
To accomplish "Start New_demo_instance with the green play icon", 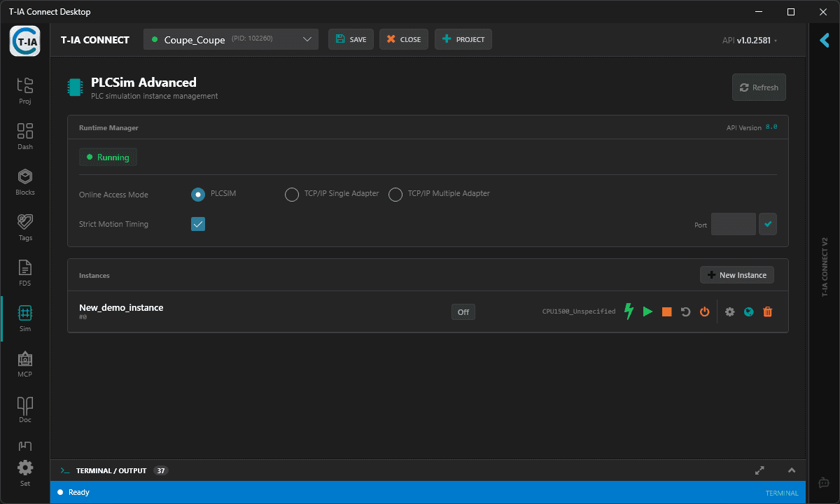I will [647, 311].
